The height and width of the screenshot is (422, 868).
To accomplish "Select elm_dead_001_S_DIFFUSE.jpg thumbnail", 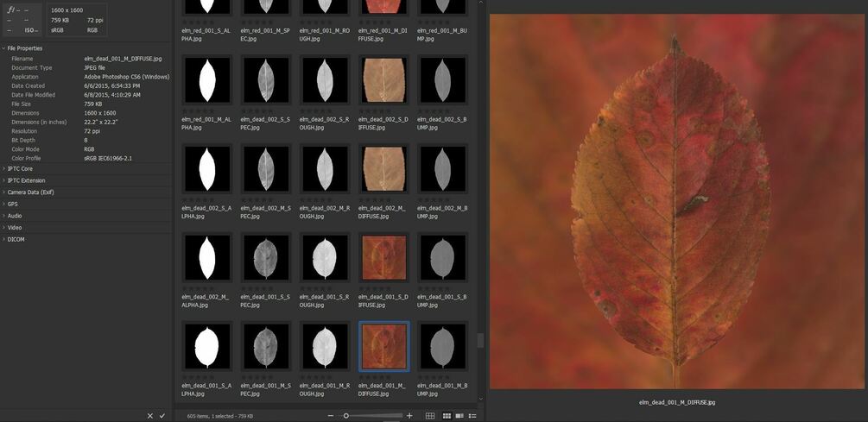I will (383, 258).
